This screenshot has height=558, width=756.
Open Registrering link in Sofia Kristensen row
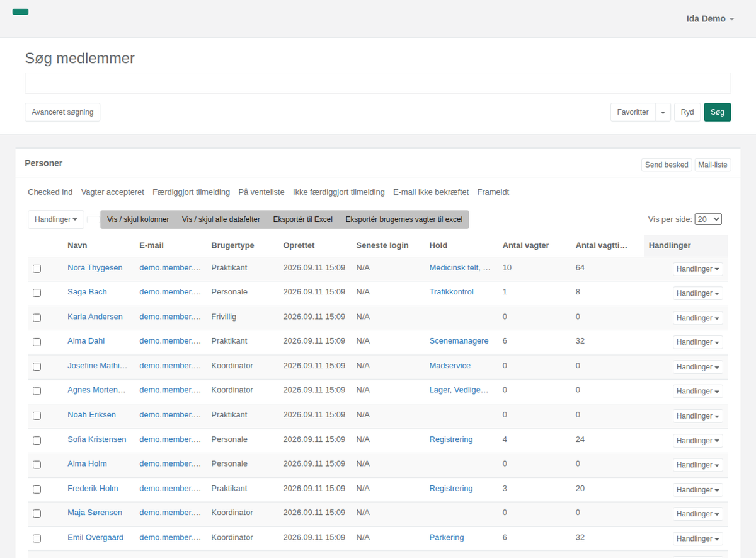[x=451, y=439]
